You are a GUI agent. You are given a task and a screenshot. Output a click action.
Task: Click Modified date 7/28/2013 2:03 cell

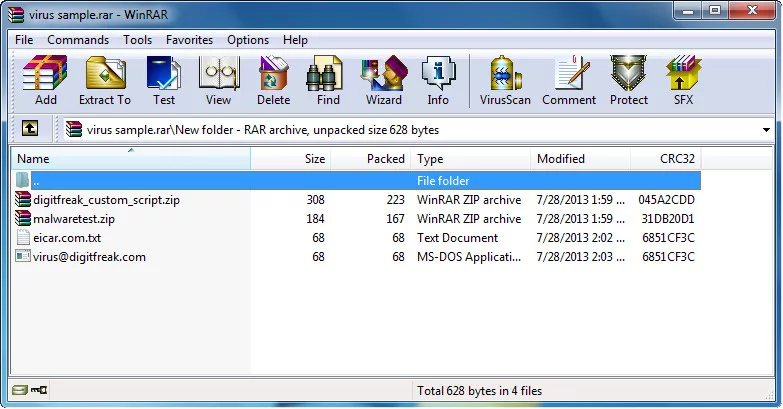pyautogui.click(x=580, y=256)
